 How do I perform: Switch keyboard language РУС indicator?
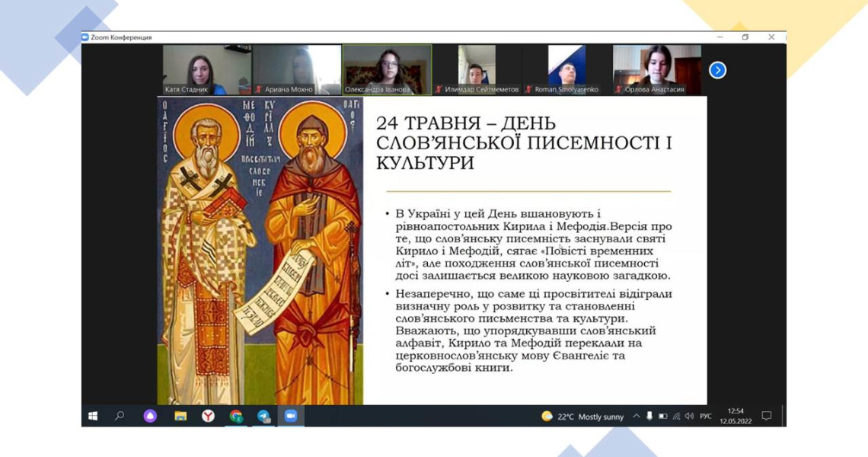(x=706, y=416)
